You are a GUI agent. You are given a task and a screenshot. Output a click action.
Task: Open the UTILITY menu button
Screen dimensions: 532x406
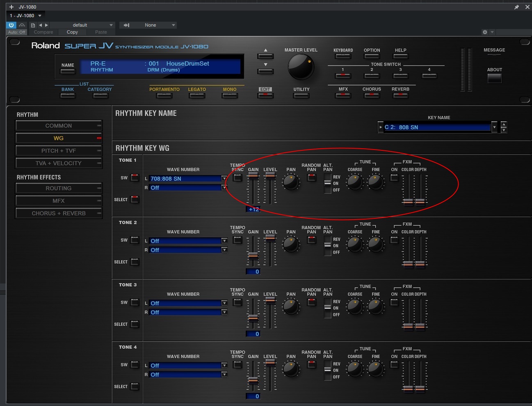[301, 95]
